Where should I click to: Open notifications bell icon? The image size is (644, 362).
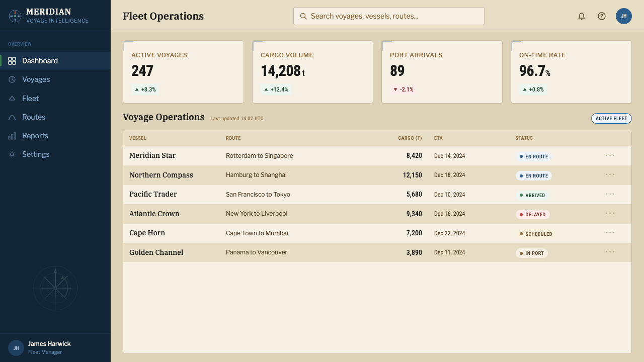point(582,16)
